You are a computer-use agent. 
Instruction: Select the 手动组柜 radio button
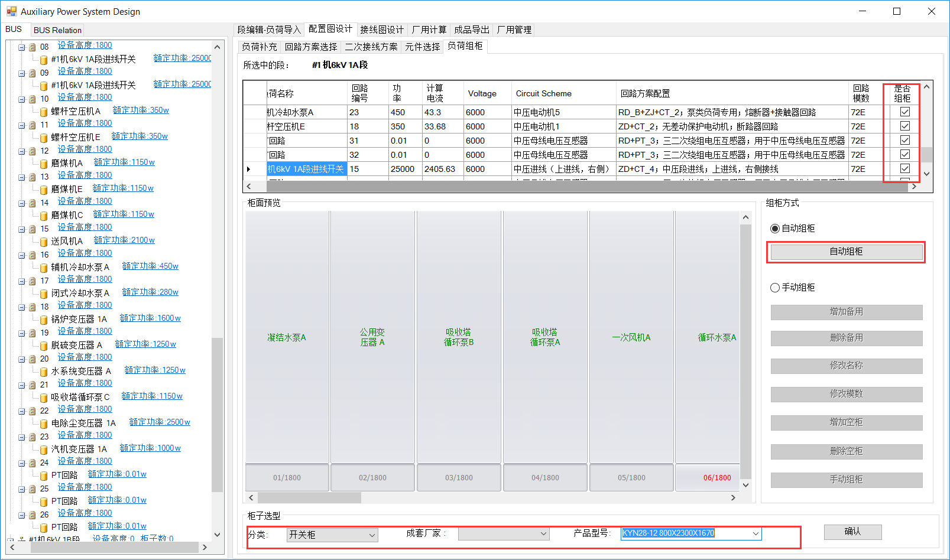(x=775, y=288)
